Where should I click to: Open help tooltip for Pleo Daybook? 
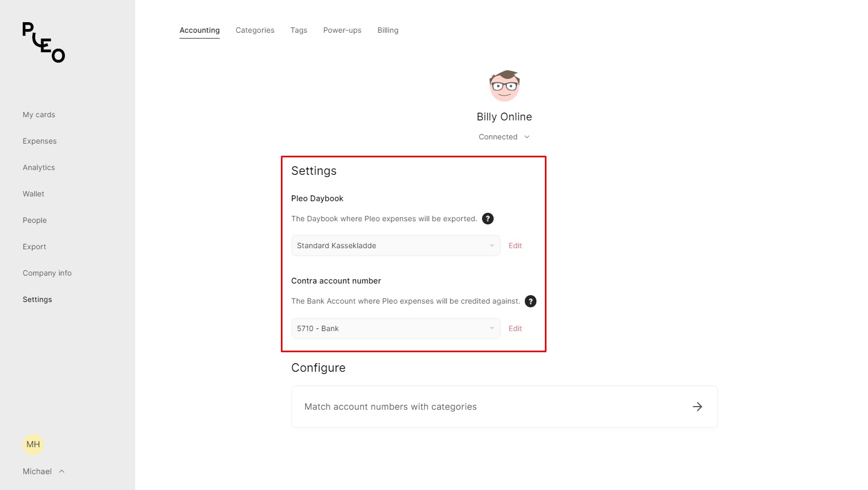[x=488, y=219]
